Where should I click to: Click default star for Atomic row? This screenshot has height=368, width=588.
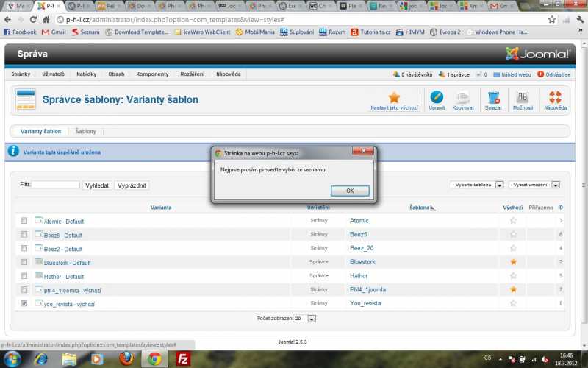(x=513, y=221)
